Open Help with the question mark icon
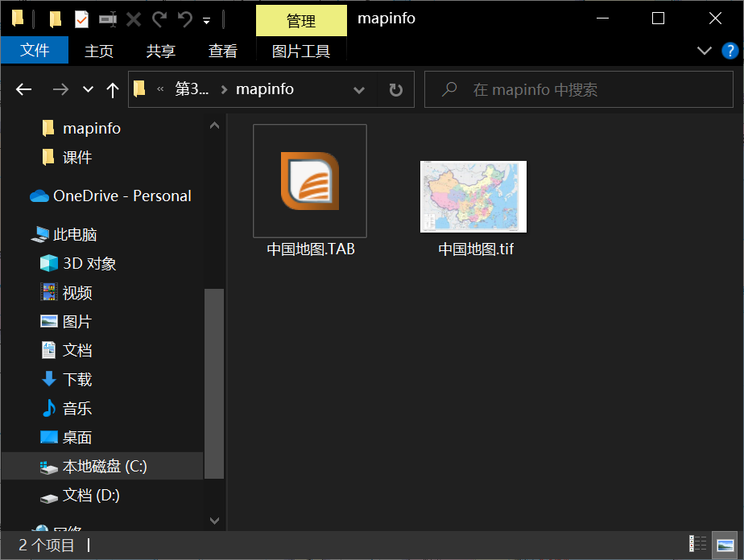This screenshot has width=744, height=560. click(730, 50)
